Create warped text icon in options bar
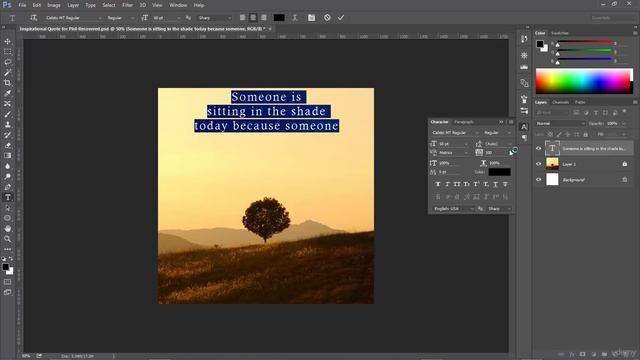Viewport: 640px width, 360px height. point(295,18)
